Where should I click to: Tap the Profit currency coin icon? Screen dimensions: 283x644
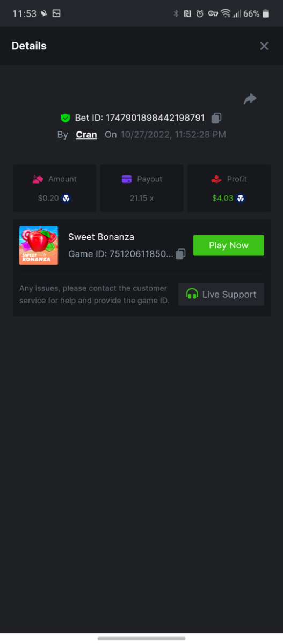point(241,198)
